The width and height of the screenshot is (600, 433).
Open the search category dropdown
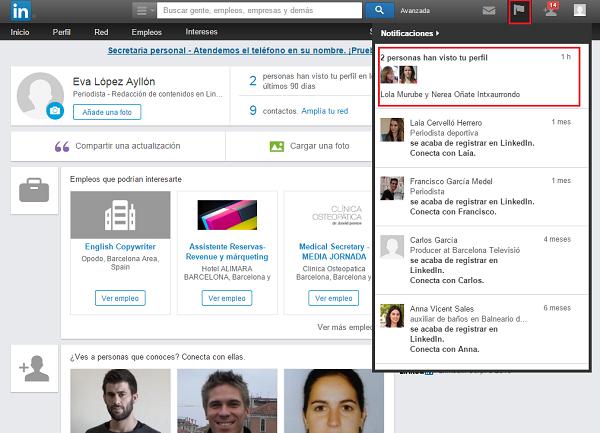pyautogui.click(x=144, y=11)
